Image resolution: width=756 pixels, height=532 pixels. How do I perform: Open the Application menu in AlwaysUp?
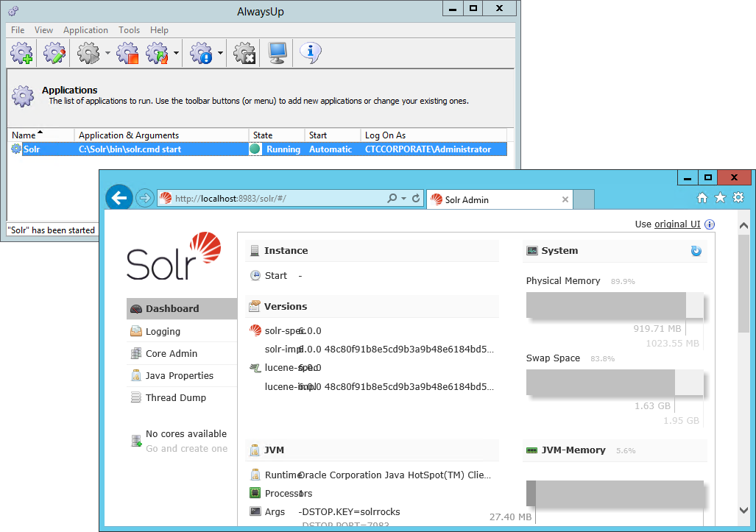point(85,30)
